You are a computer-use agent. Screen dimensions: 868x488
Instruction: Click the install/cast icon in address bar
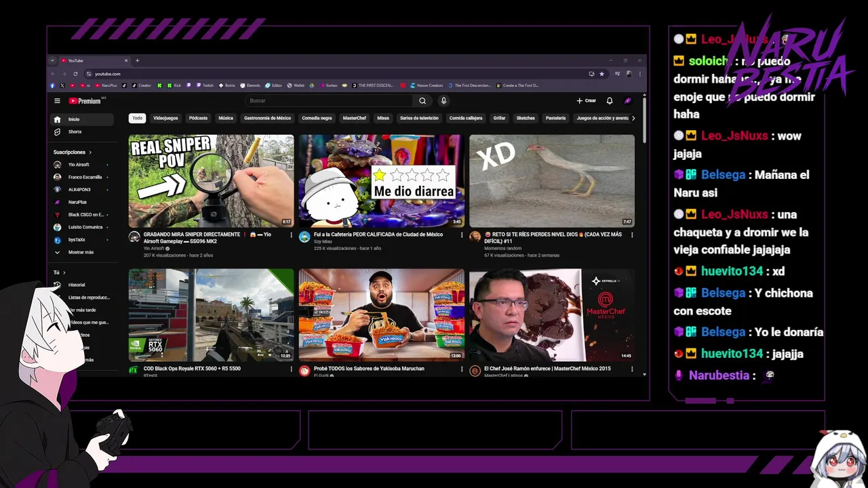pos(591,74)
